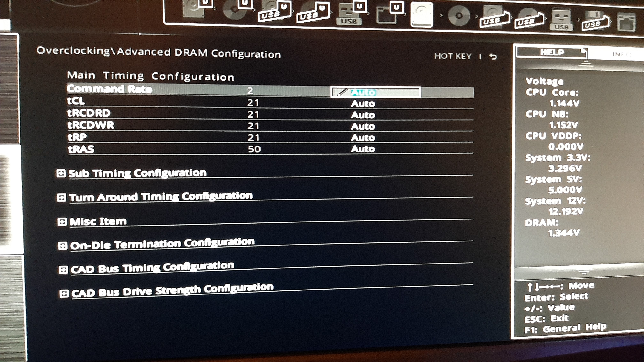
Task: Open the HOT KEY menu
Action: [x=453, y=56]
